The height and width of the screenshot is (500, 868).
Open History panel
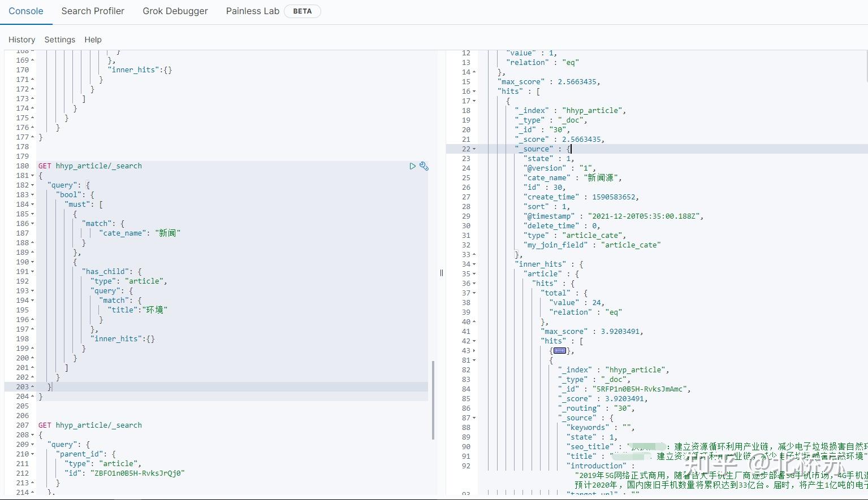coord(21,40)
